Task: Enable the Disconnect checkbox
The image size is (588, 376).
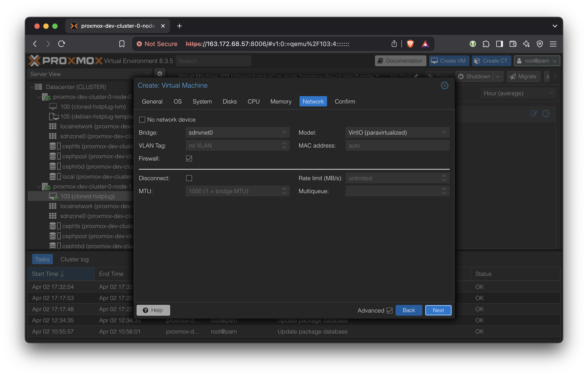Action: (189, 178)
